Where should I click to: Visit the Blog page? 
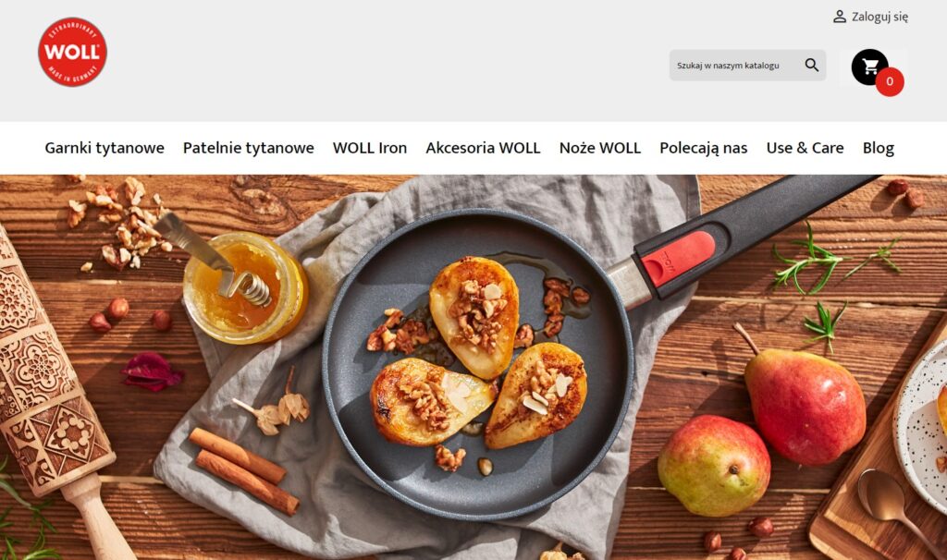click(x=879, y=148)
